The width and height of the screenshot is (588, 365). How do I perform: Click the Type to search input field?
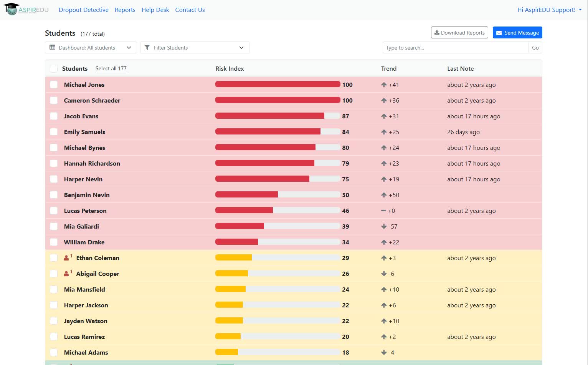point(456,48)
